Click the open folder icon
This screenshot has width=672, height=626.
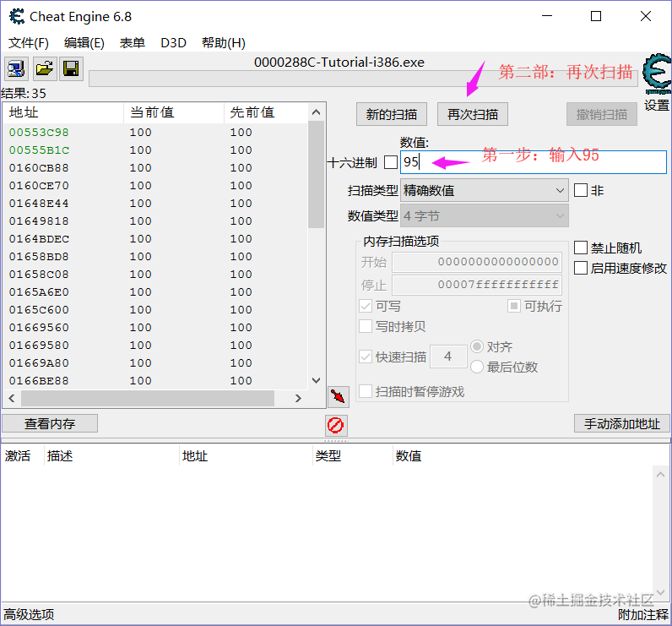point(45,68)
